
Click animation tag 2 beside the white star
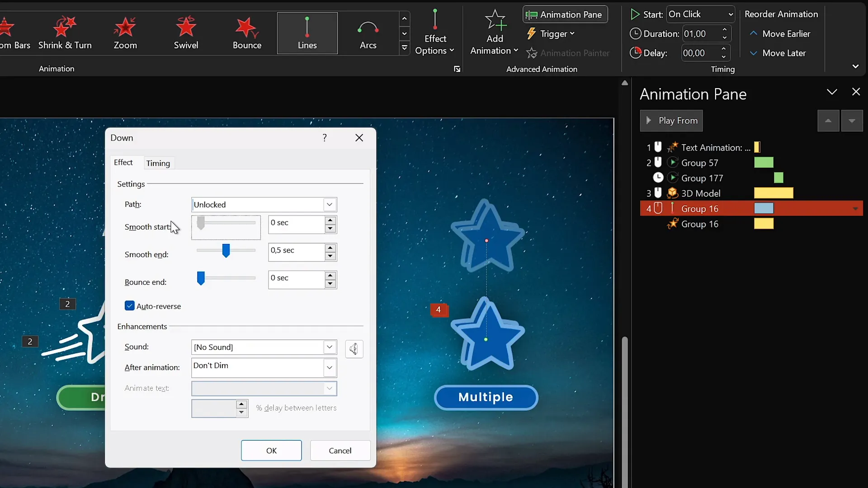point(67,304)
